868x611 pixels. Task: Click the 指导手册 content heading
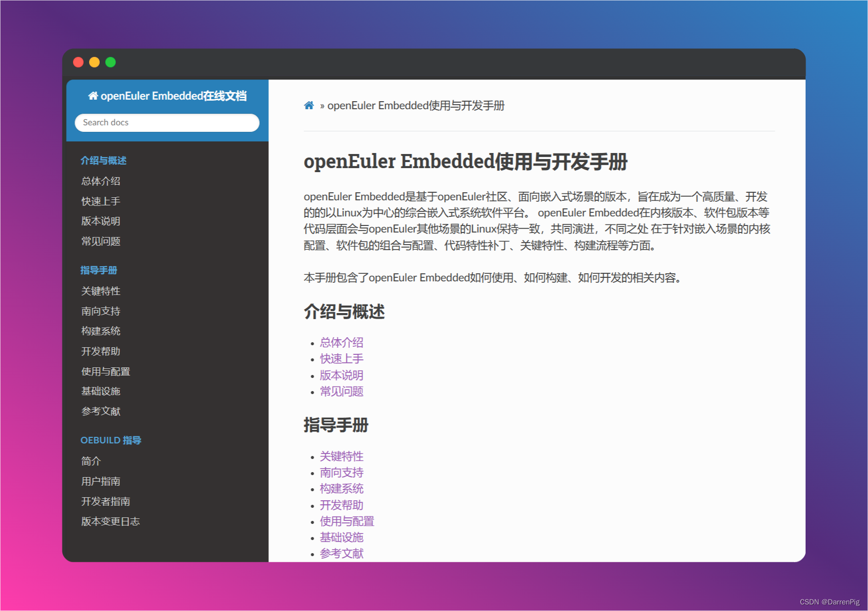coord(336,425)
